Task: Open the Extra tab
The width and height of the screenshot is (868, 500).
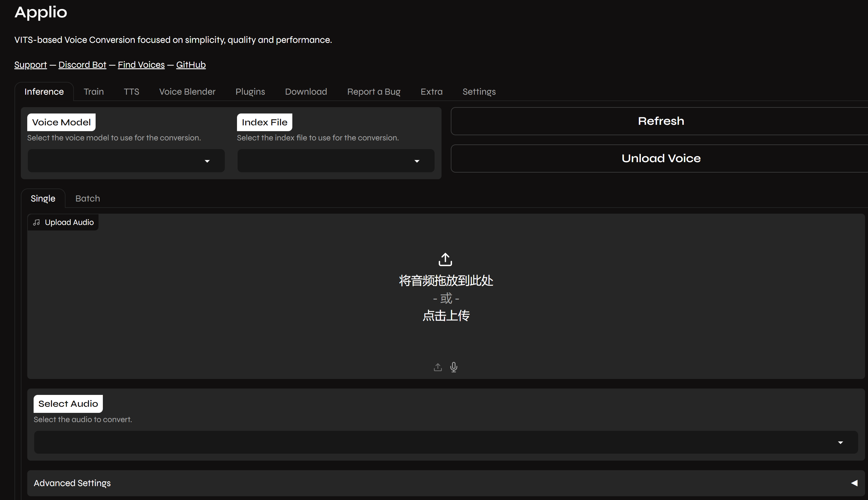Action: tap(431, 92)
